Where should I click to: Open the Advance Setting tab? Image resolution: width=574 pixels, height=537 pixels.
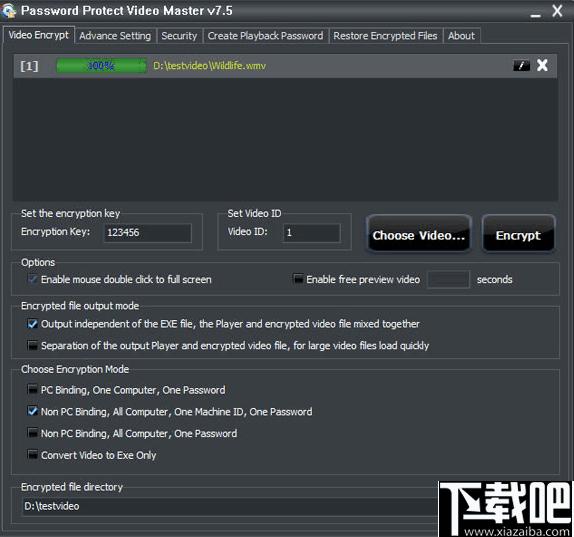[x=115, y=36]
